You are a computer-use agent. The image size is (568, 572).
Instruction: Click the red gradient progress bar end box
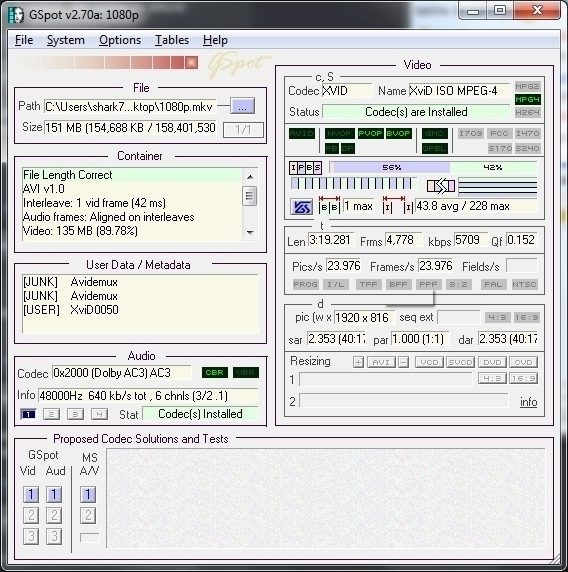point(191,62)
